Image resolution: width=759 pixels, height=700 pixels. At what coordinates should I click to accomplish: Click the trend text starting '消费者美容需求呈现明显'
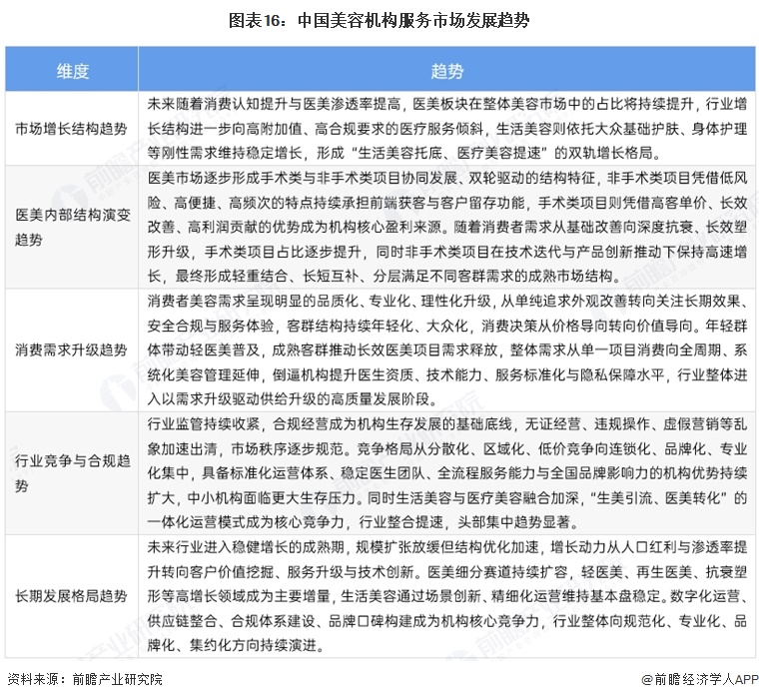(x=447, y=350)
